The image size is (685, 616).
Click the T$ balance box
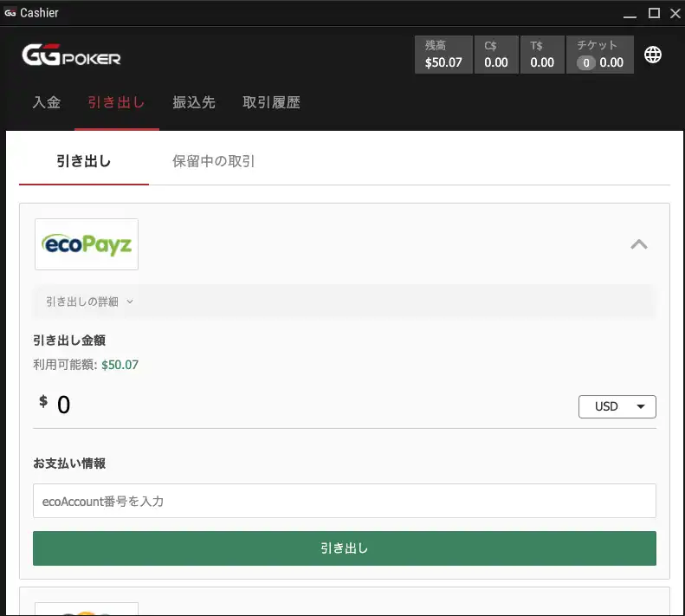pos(542,55)
